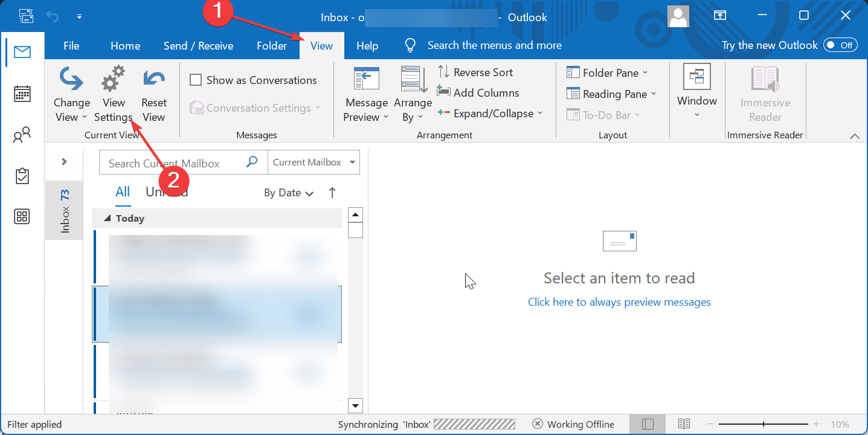Image resolution: width=868 pixels, height=435 pixels.
Task: Switch to the Folder tab
Action: (272, 46)
